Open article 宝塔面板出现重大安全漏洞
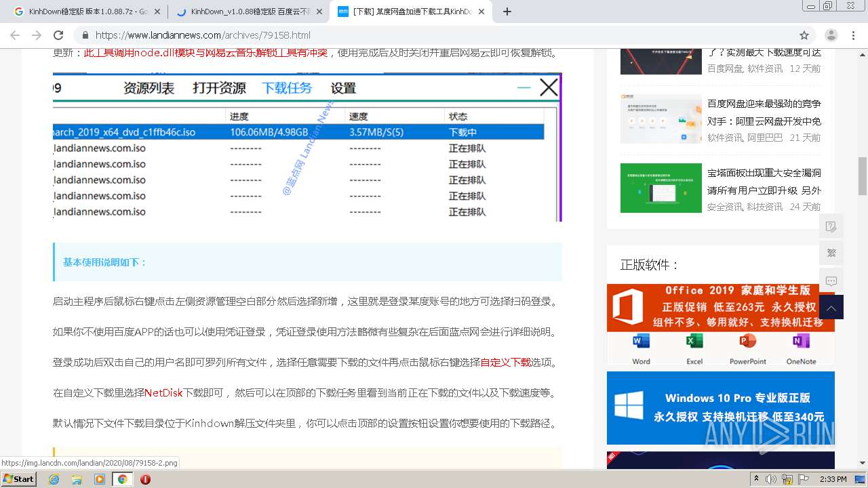Viewport: 868px width, 488px height. tap(764, 182)
